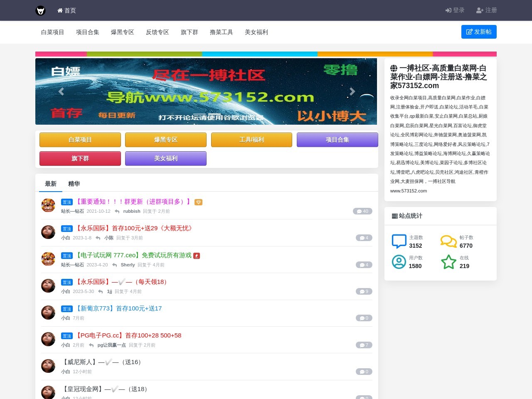Click the purple 项目合集 button
This screenshot has height=399, width=532.
[x=337, y=140]
